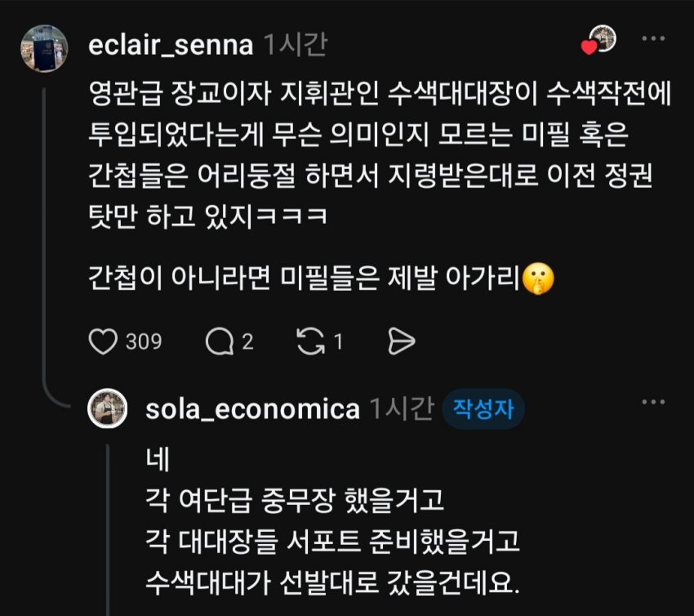The width and height of the screenshot is (694, 616).
Task: Open replies using the comment bubble icon
Action: pyautogui.click(x=219, y=341)
